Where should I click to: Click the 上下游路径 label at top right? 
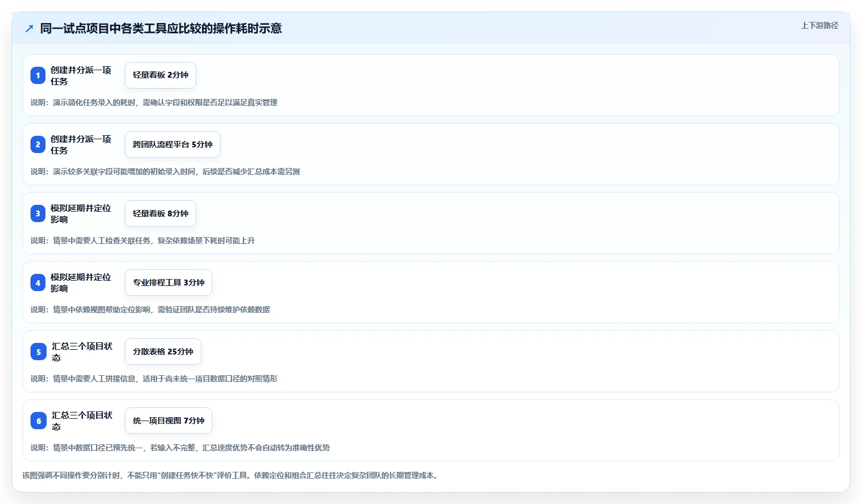(x=819, y=25)
